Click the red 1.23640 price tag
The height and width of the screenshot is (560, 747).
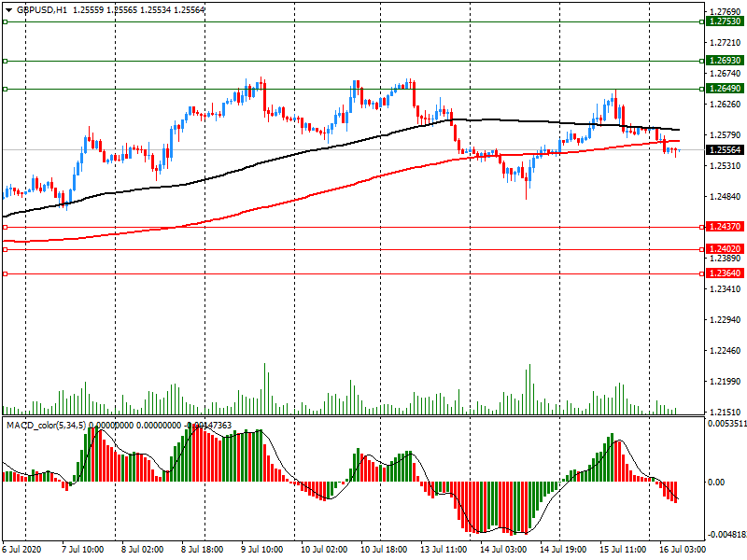point(725,273)
